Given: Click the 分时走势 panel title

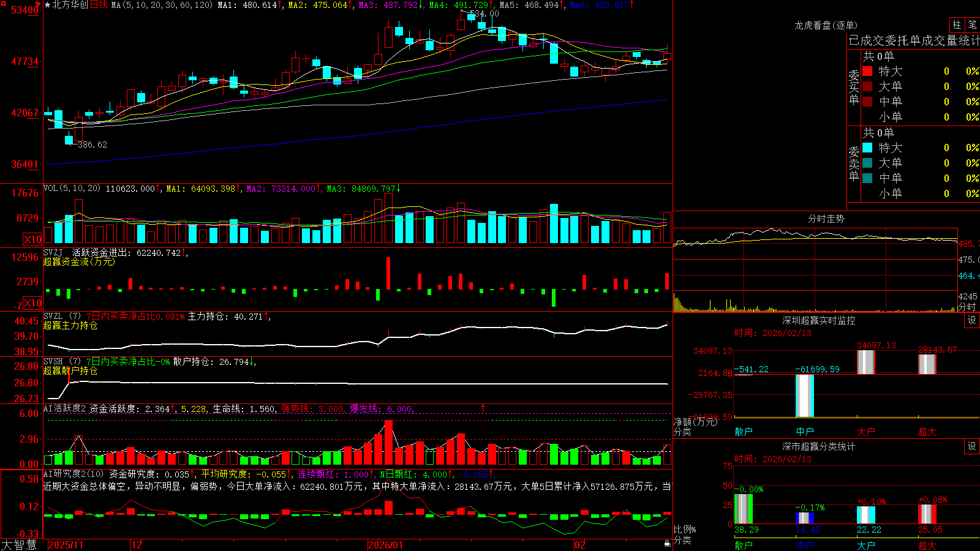Looking at the screenshot, I should click(x=826, y=219).
